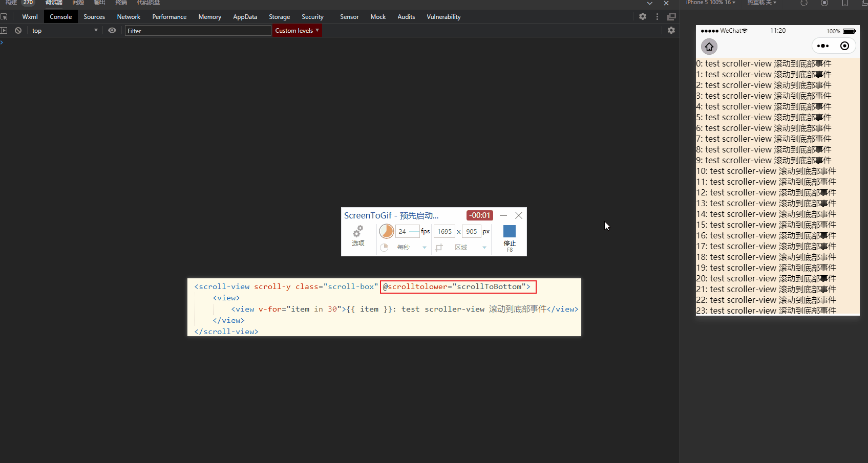
Task: Open the 调试器 debugger panel tab
Action: 54,3
